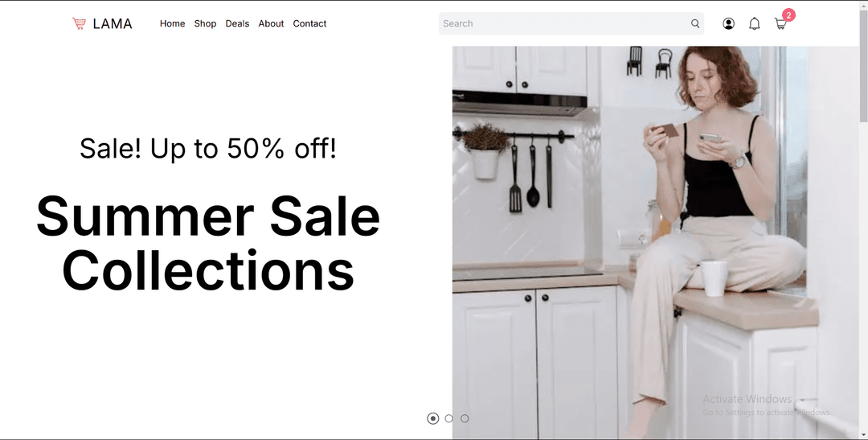Click the cart badge showing 2 items
The height and width of the screenshot is (440, 868).
pos(788,15)
